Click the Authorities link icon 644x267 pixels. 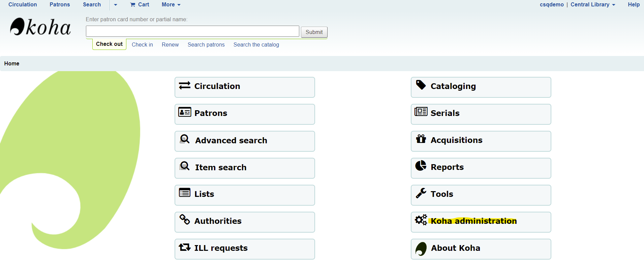point(185,219)
